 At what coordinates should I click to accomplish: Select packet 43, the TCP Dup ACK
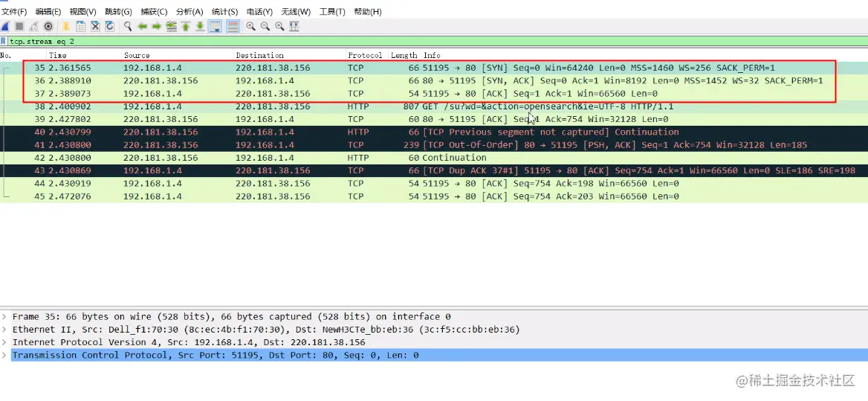pyautogui.click(x=434, y=170)
